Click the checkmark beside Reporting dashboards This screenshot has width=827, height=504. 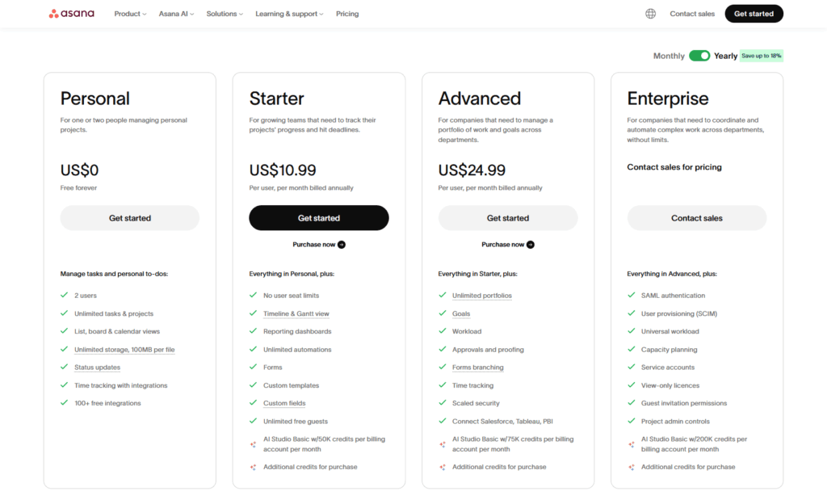point(253,331)
